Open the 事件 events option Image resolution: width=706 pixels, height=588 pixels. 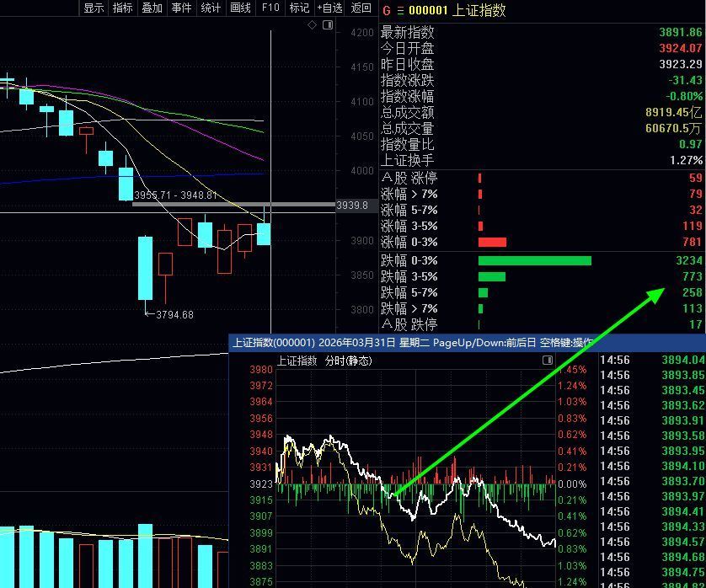pos(181,8)
